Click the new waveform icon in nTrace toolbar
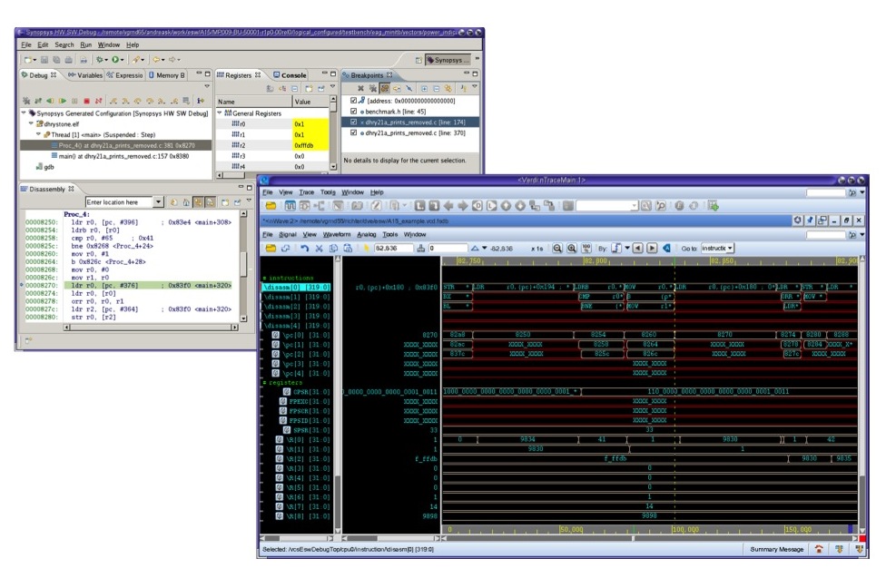The height and width of the screenshot is (588, 886). coord(290,206)
